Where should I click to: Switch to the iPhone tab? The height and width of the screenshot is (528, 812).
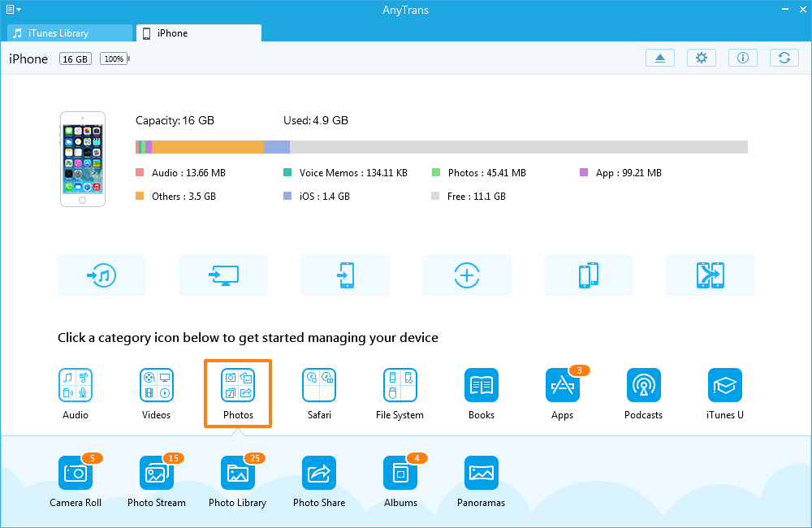(199, 33)
